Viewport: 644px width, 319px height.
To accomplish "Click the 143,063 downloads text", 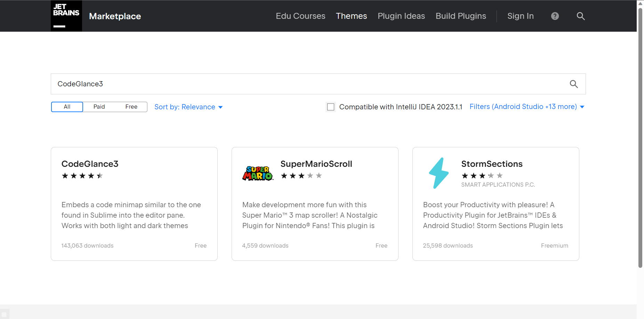I will pos(87,246).
